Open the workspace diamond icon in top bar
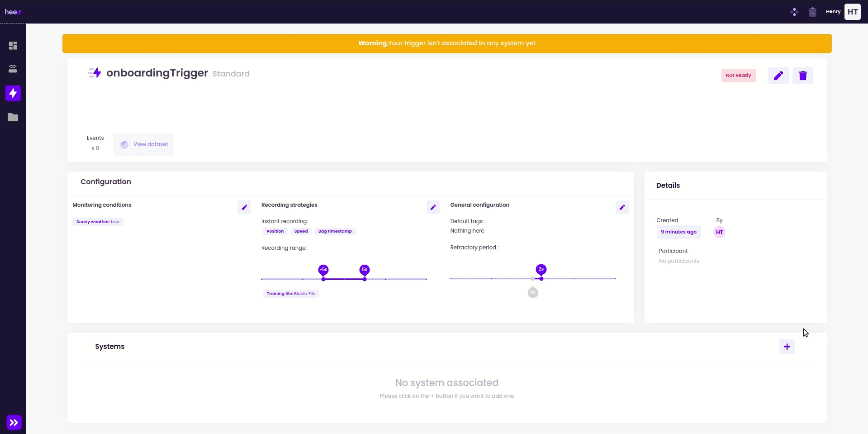The height and width of the screenshot is (434, 868). pyautogui.click(x=794, y=12)
